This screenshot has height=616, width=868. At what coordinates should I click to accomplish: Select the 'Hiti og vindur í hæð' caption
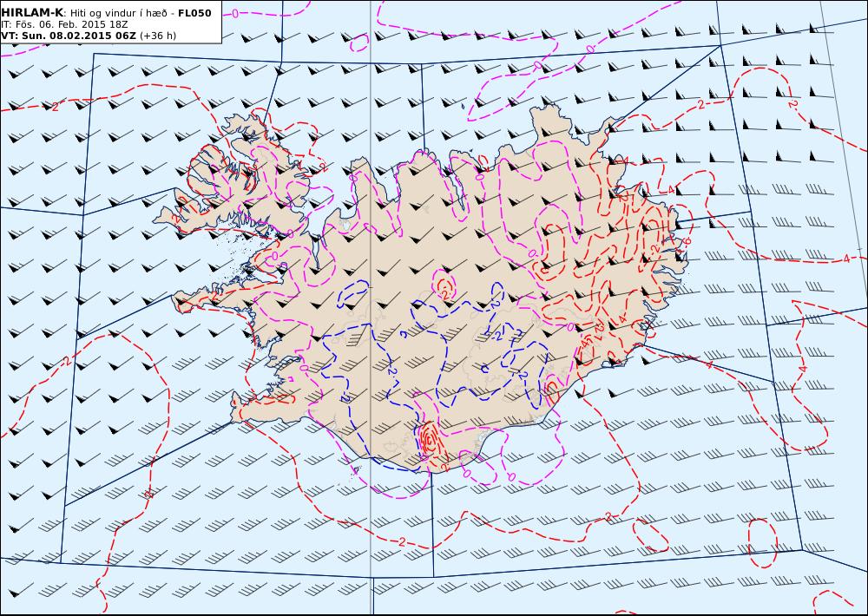119,13
